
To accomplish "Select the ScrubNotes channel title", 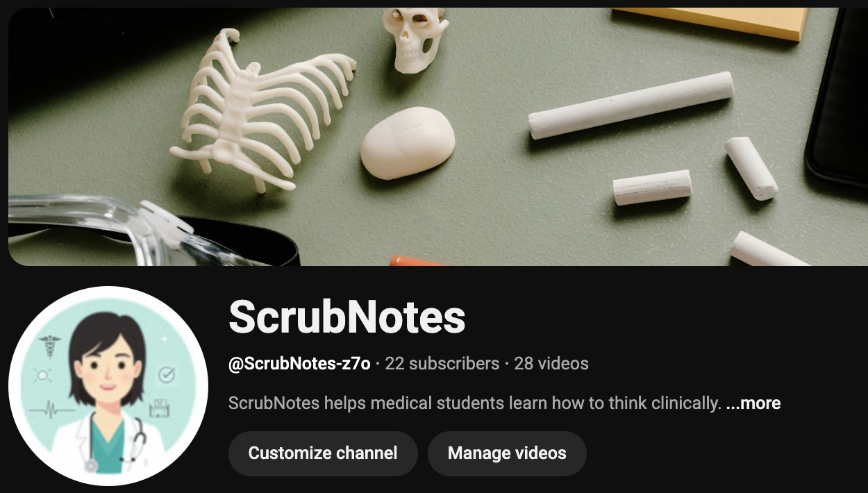I will click(347, 317).
